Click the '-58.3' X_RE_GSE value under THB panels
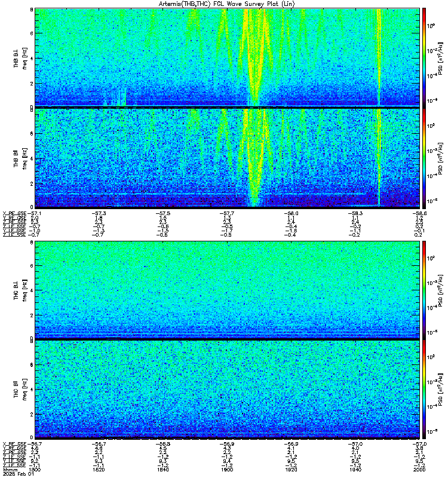 point(355,213)
